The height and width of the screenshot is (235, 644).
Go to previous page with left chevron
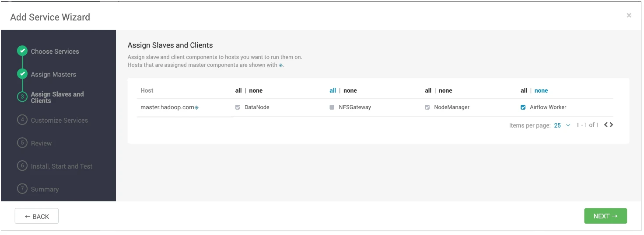pyautogui.click(x=606, y=125)
